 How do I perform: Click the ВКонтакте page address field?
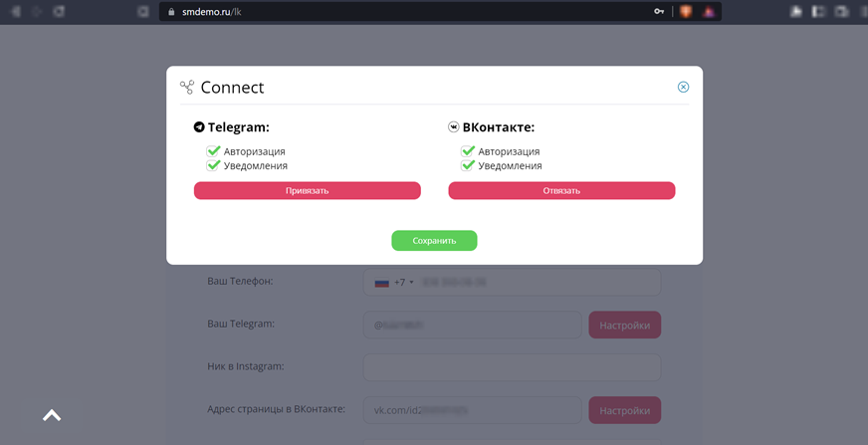pos(472,410)
